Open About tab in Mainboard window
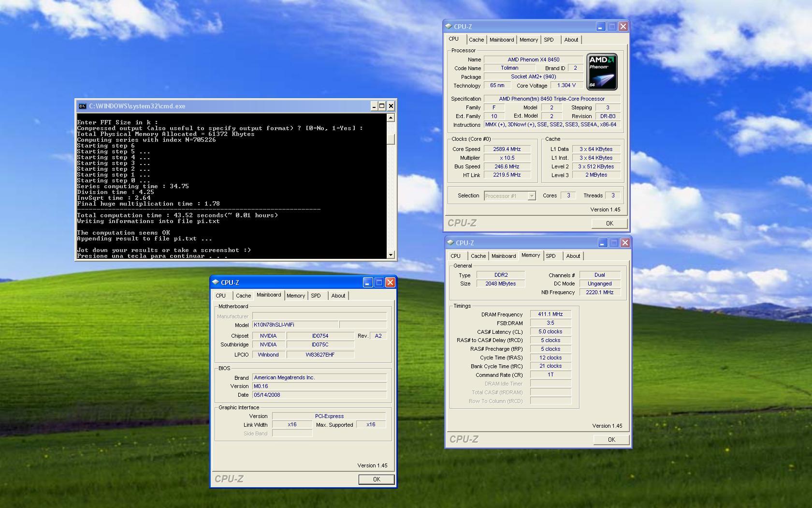 point(338,296)
